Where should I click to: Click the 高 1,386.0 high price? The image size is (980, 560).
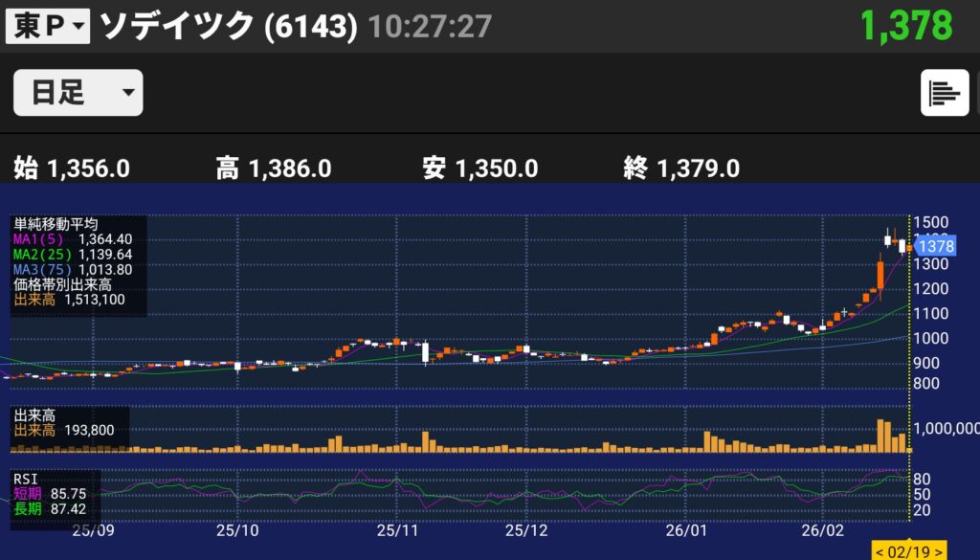(274, 169)
